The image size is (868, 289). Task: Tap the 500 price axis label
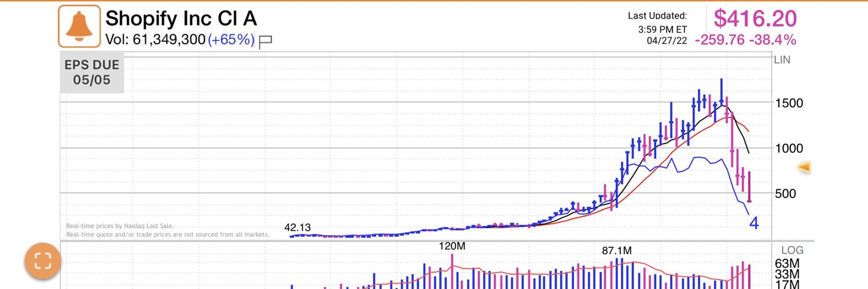click(785, 193)
